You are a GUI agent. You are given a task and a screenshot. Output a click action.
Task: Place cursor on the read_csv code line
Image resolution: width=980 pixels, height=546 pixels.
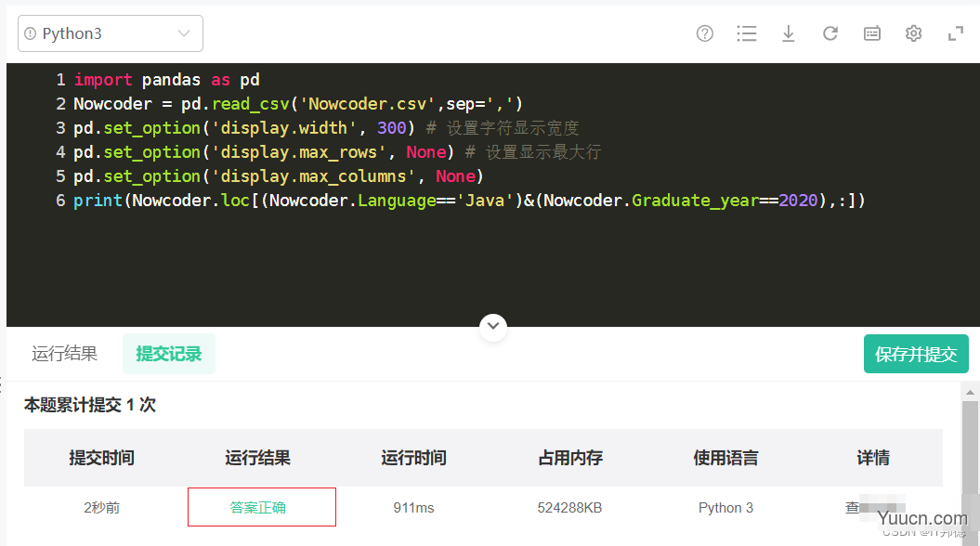click(298, 104)
